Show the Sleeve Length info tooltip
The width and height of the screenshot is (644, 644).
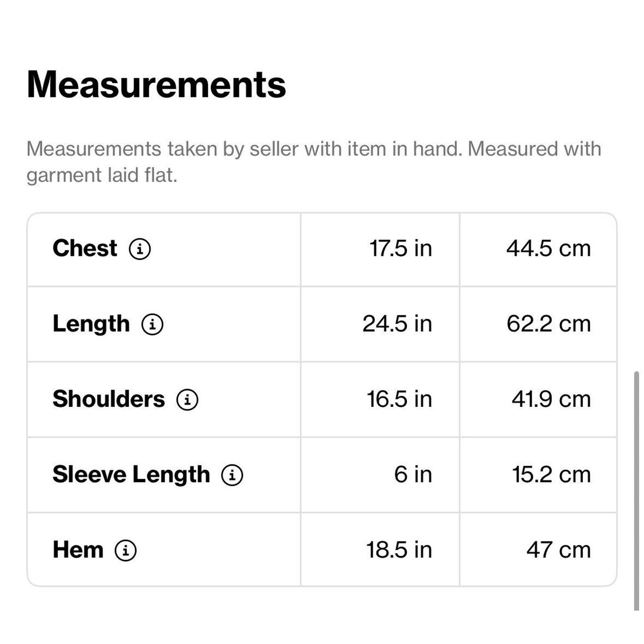click(x=232, y=475)
